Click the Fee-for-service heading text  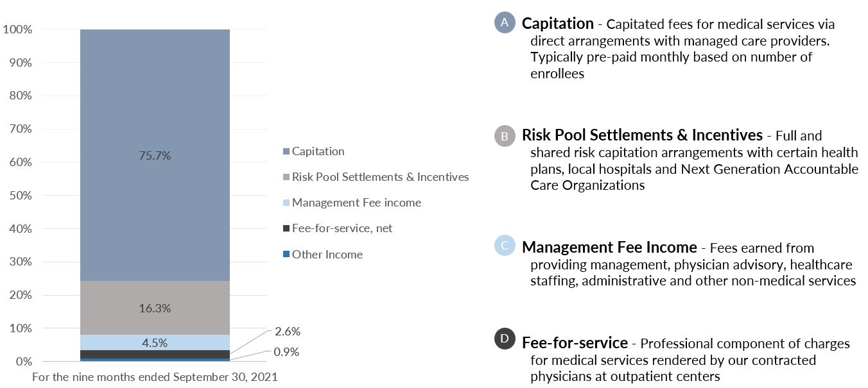(x=575, y=342)
